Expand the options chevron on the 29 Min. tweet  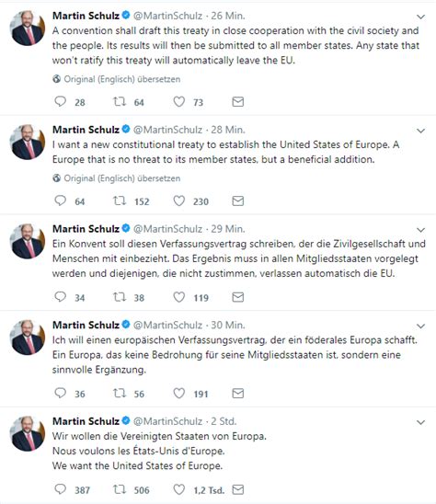click(x=420, y=230)
